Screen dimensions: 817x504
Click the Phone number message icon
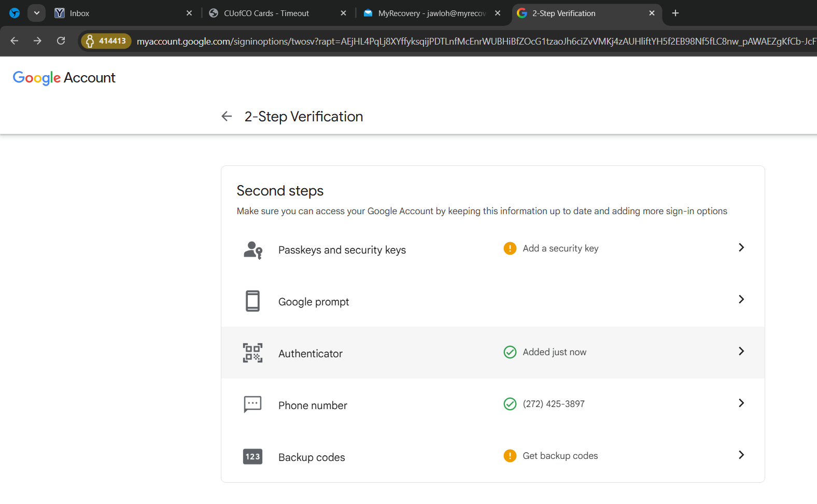(x=252, y=404)
